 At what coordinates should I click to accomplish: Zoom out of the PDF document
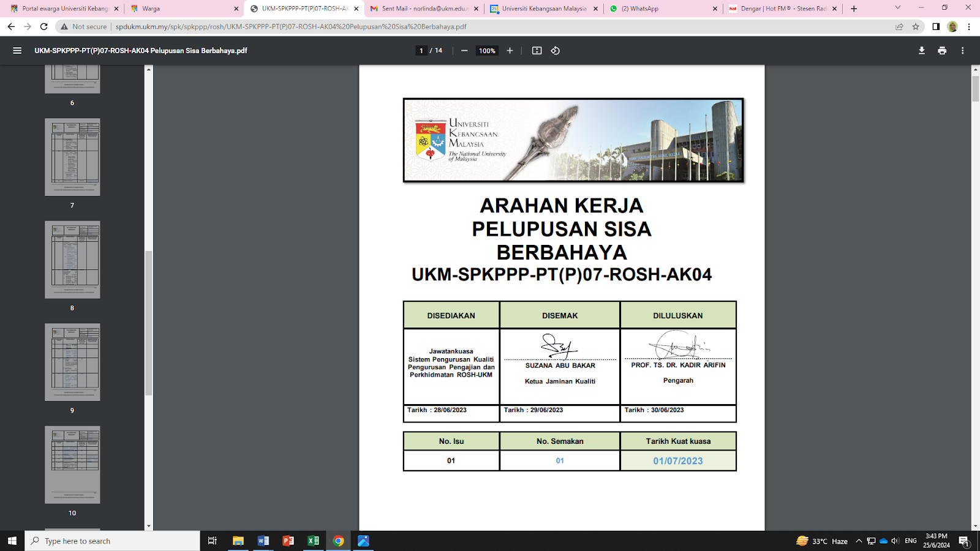click(464, 51)
